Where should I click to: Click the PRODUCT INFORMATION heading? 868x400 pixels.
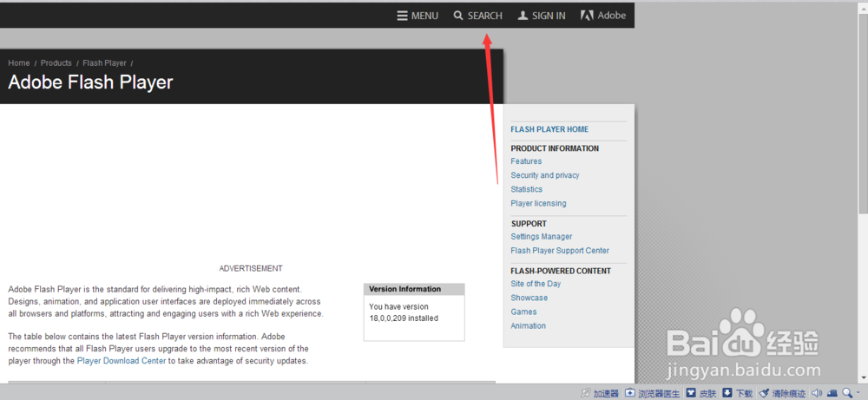(x=555, y=148)
